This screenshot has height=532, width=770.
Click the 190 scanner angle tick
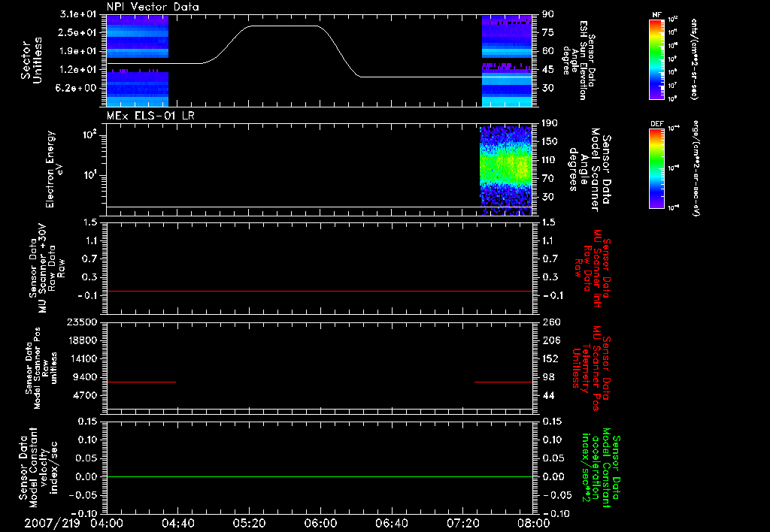click(550, 123)
